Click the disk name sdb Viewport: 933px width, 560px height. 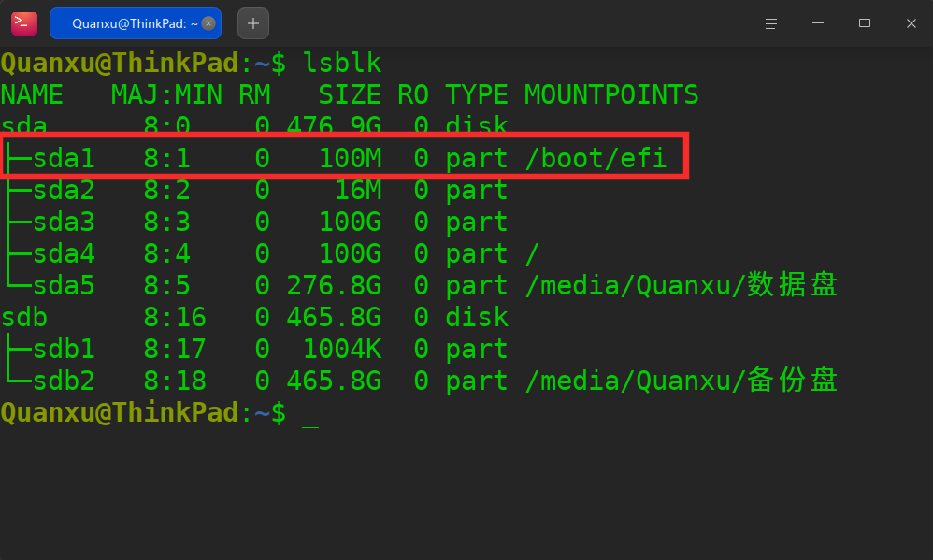[23, 317]
